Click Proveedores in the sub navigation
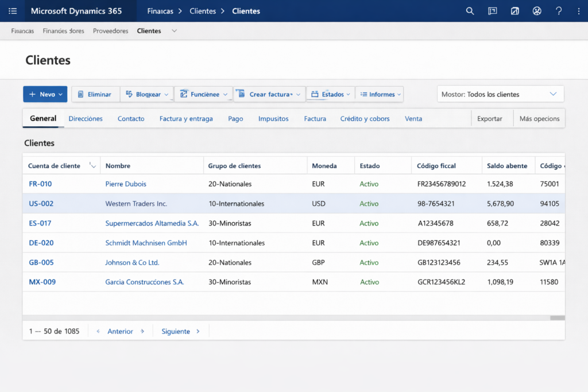Screen dimensions: 588x392 click(110, 31)
